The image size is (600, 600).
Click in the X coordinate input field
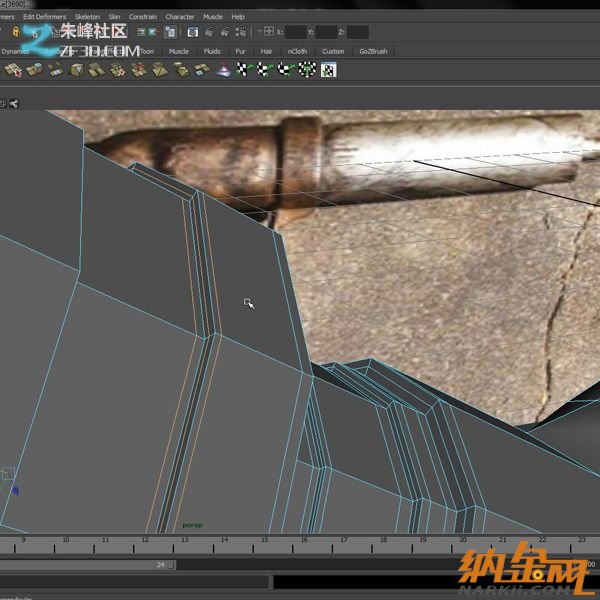pyautogui.click(x=297, y=32)
